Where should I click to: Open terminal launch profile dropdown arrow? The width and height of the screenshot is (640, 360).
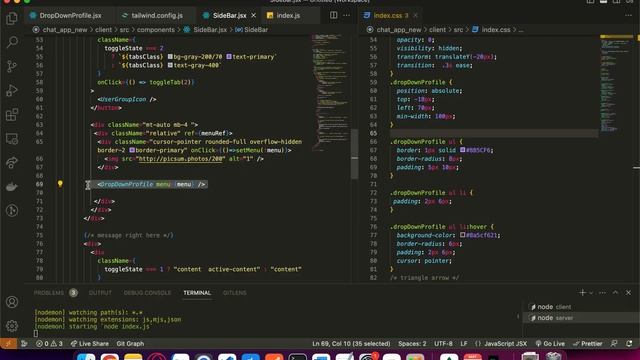point(591,293)
